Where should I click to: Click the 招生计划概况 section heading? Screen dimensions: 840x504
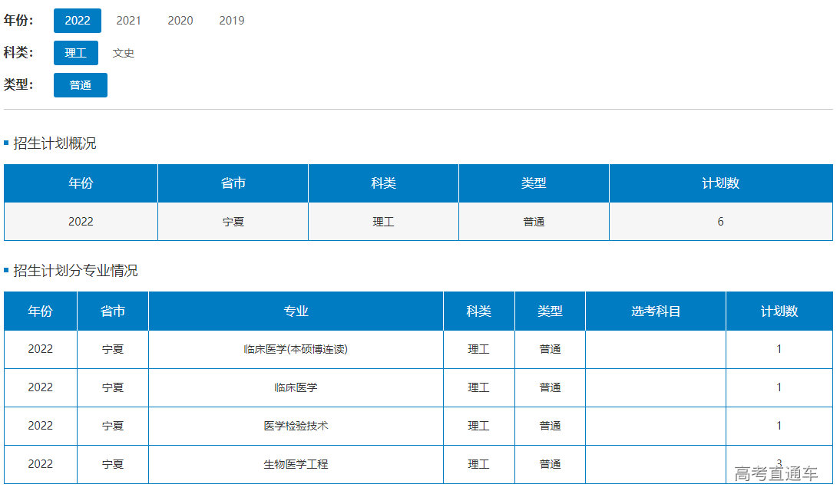55,143
